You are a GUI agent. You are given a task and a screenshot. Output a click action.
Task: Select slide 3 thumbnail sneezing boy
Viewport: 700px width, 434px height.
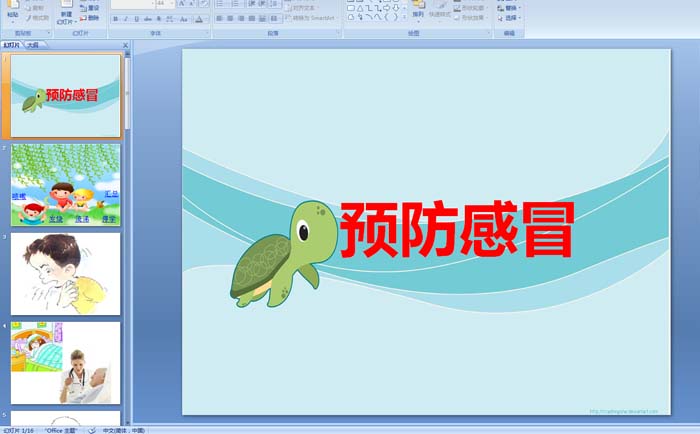[x=66, y=274]
